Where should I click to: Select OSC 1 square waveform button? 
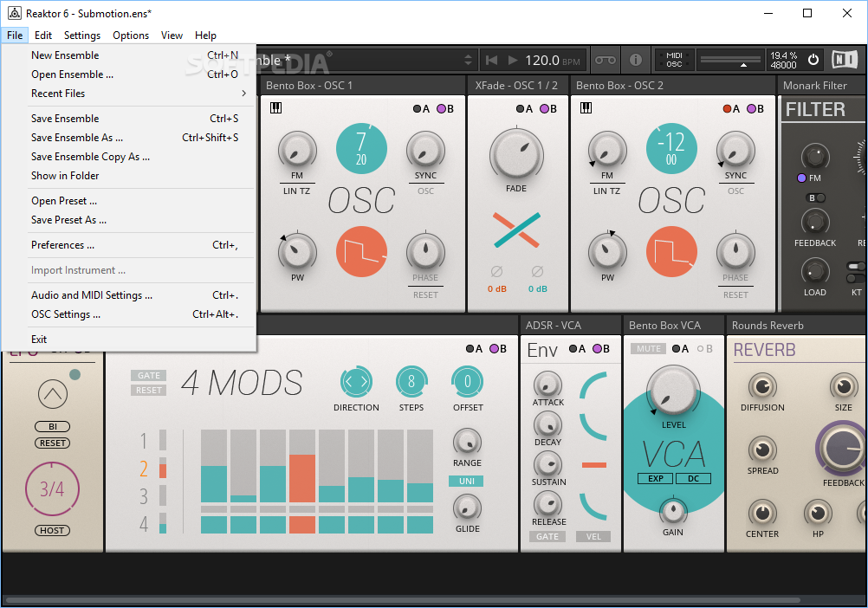pos(361,252)
